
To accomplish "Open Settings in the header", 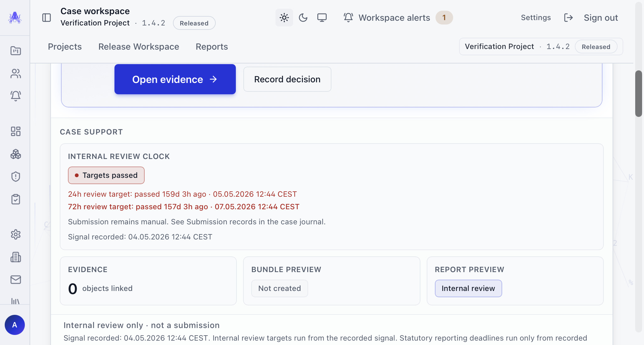I will [x=536, y=18].
